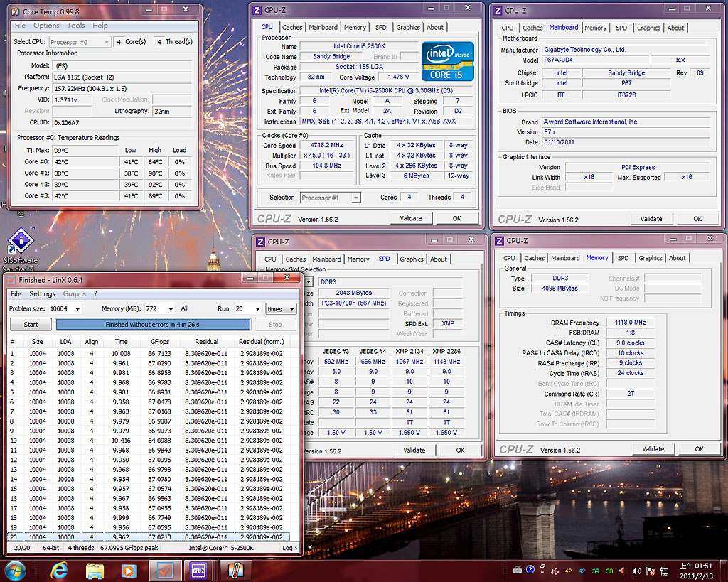Click the Core Temp title bar icon
Screen dimensions: 728x582
point(16,11)
